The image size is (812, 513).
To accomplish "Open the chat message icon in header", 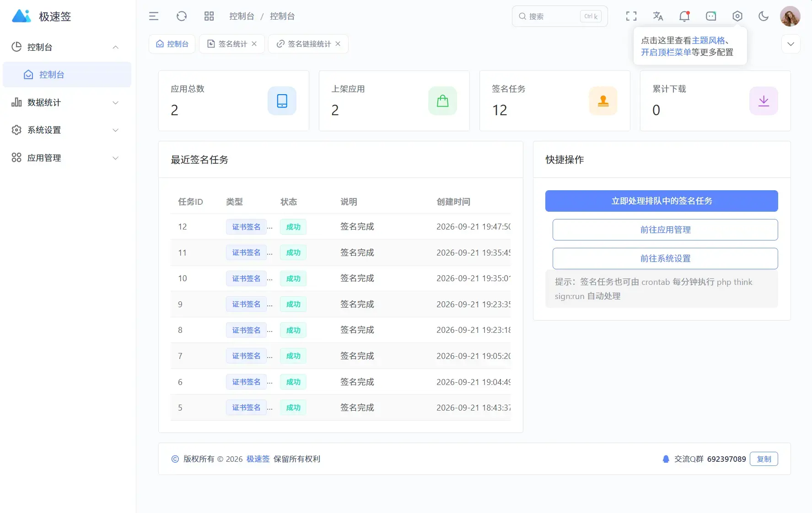I will (x=711, y=16).
